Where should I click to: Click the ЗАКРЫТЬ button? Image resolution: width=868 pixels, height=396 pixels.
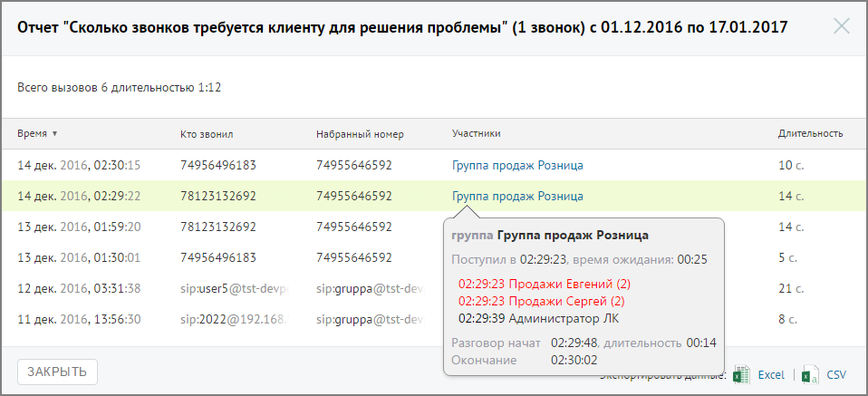(x=58, y=372)
